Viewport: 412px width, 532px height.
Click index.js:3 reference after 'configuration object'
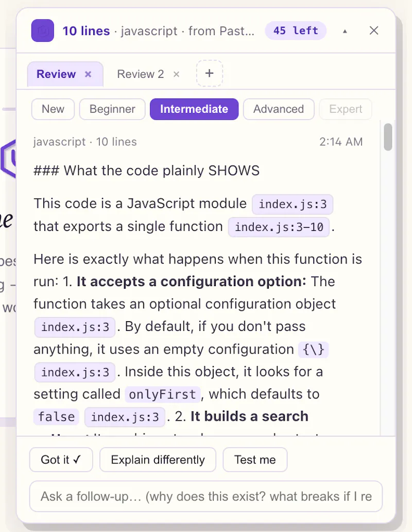[75, 327]
